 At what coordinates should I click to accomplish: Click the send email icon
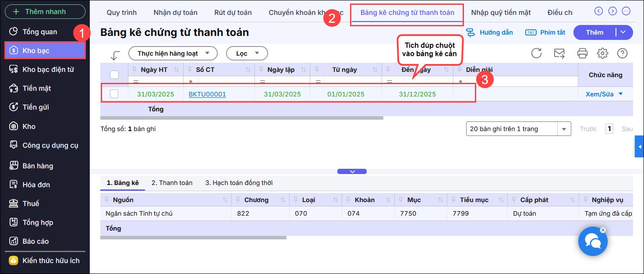pos(559,53)
